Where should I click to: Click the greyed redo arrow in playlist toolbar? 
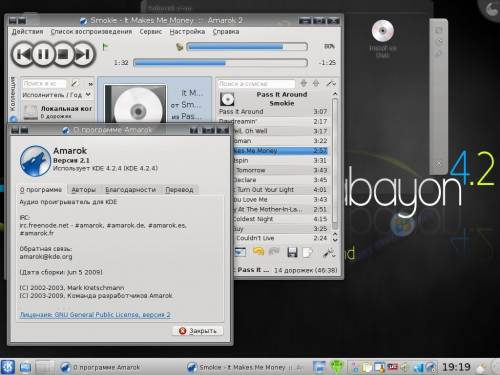(274, 252)
